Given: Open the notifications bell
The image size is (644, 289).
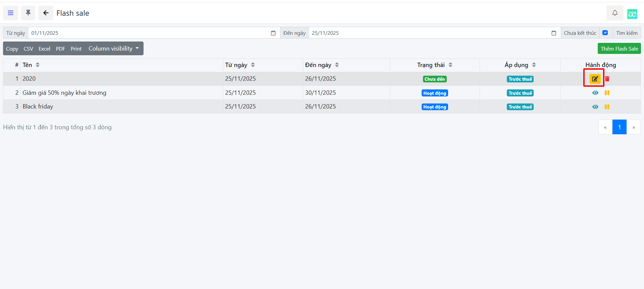Looking at the screenshot, I should (614, 13).
